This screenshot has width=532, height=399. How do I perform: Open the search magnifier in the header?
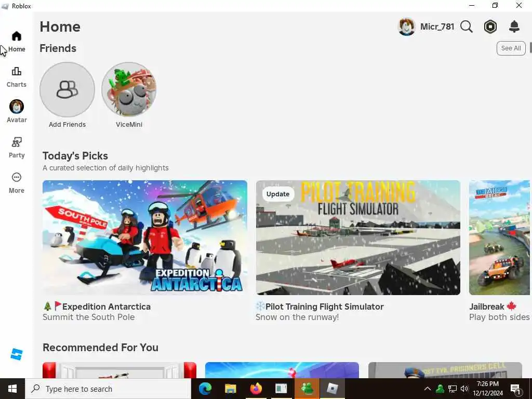click(467, 26)
